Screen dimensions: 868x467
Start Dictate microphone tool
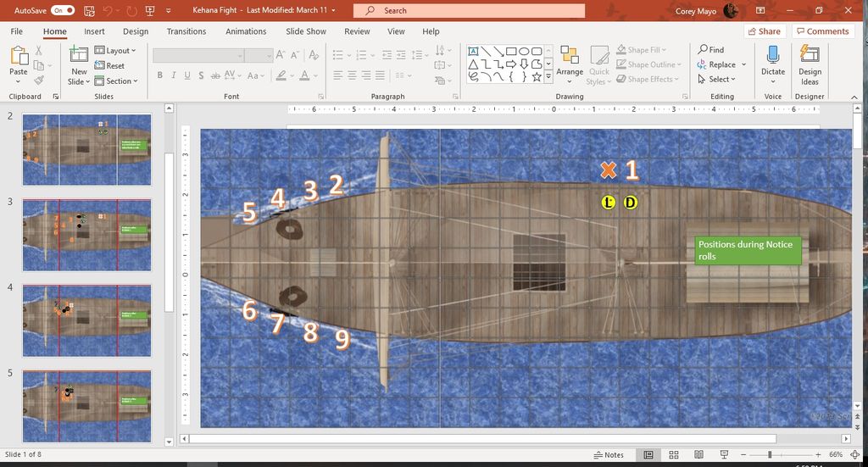(x=772, y=57)
